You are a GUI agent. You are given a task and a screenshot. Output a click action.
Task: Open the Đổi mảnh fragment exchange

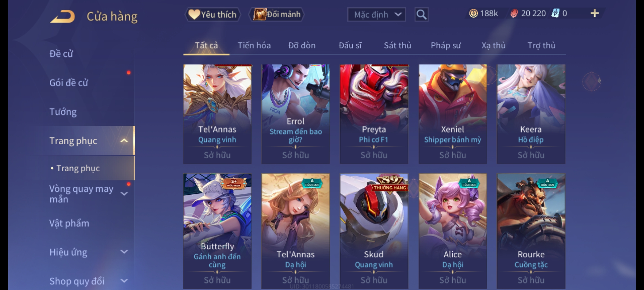tap(277, 15)
